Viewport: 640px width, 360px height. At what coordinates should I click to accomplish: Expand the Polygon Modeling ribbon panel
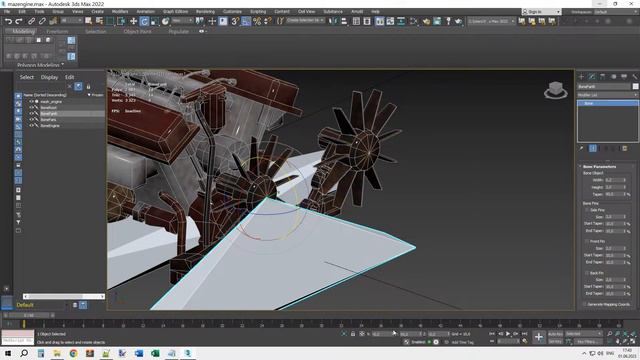[x=40, y=65]
